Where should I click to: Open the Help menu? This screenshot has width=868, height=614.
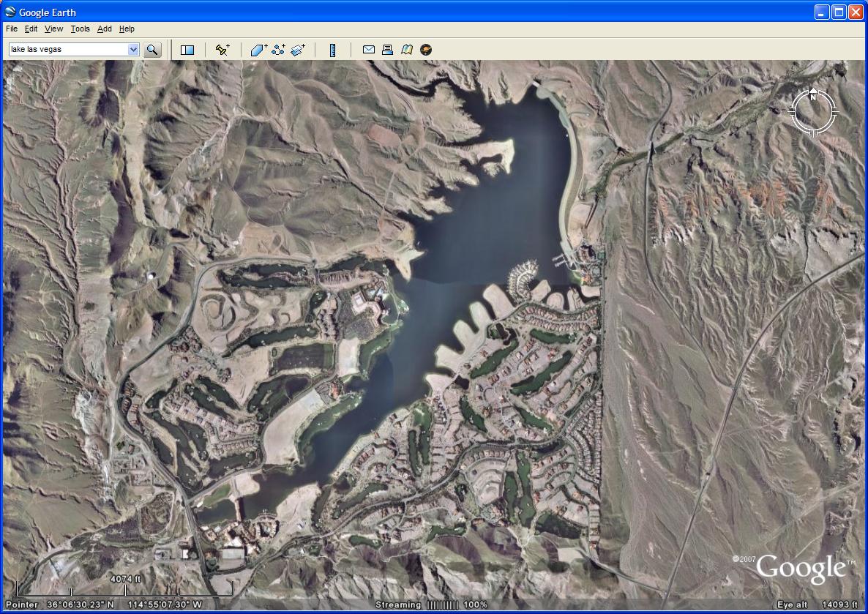point(127,29)
